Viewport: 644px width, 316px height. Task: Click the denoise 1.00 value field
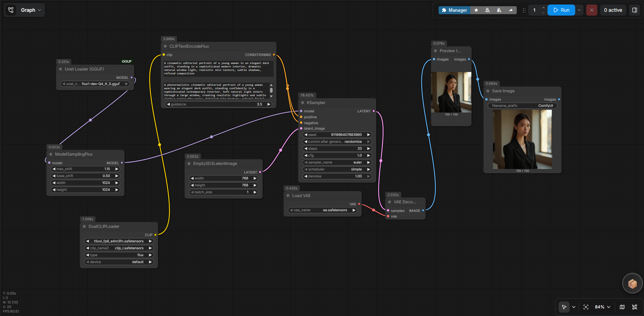pos(337,176)
